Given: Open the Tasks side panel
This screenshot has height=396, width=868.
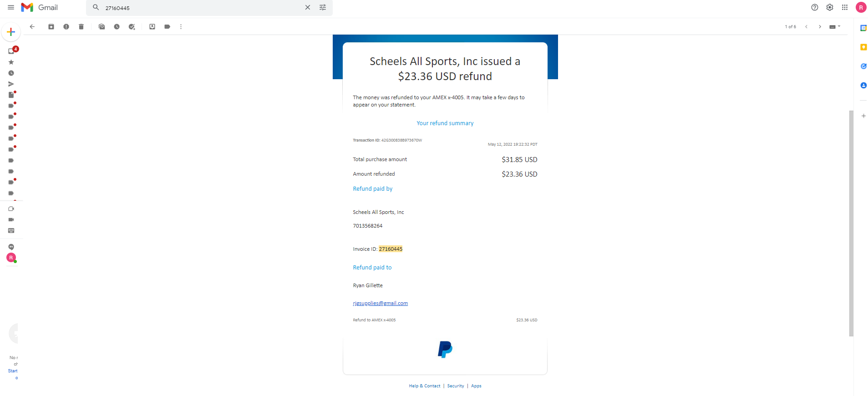Looking at the screenshot, I should click(863, 66).
